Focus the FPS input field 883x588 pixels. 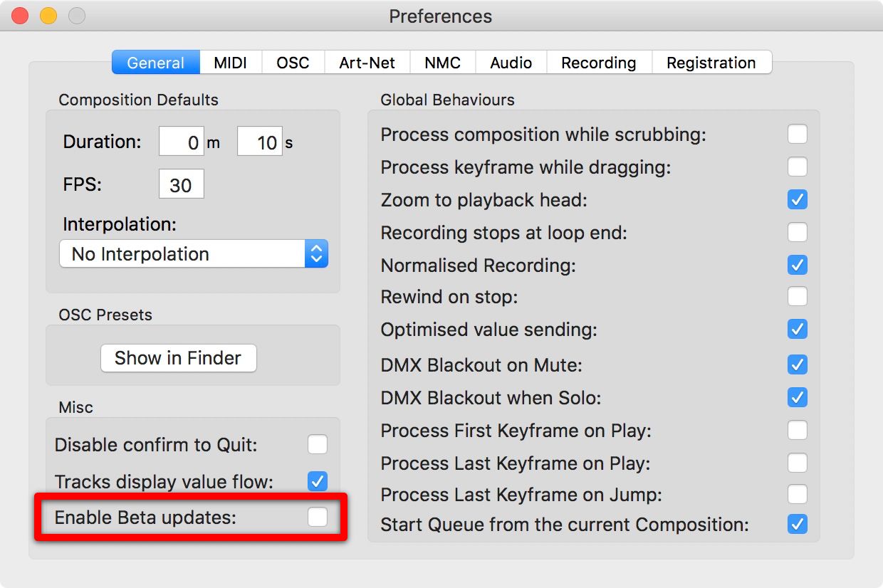(x=182, y=184)
